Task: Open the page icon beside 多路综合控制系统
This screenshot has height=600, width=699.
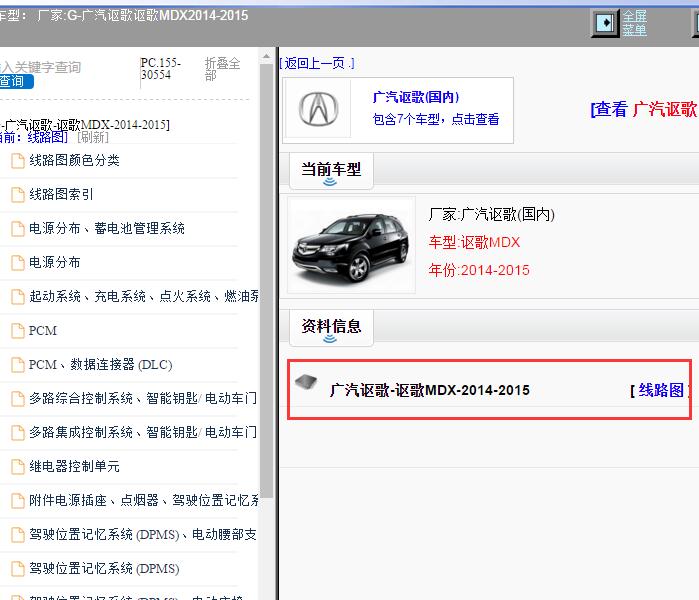Action: pos(18,399)
